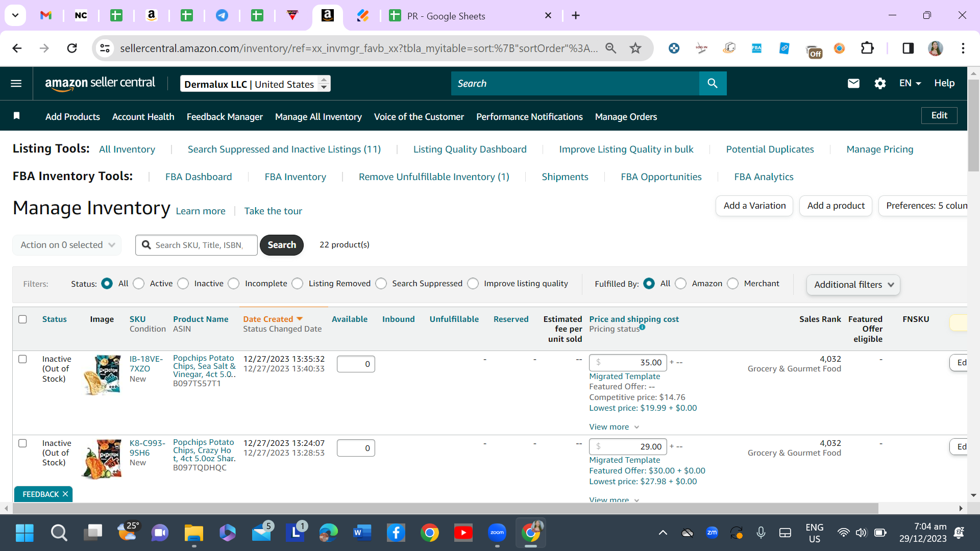Launch YouTube from the taskbar
Screen dimensions: 980x551
[x=463, y=533]
